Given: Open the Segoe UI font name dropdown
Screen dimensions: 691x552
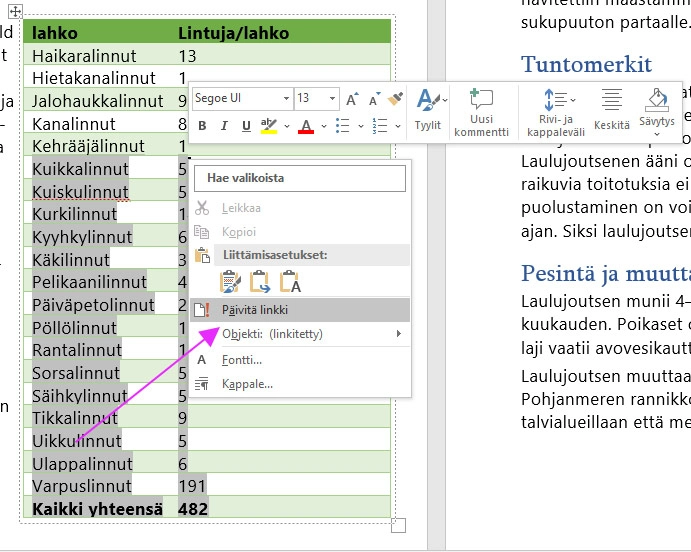Looking at the screenshot, I should (x=286, y=99).
